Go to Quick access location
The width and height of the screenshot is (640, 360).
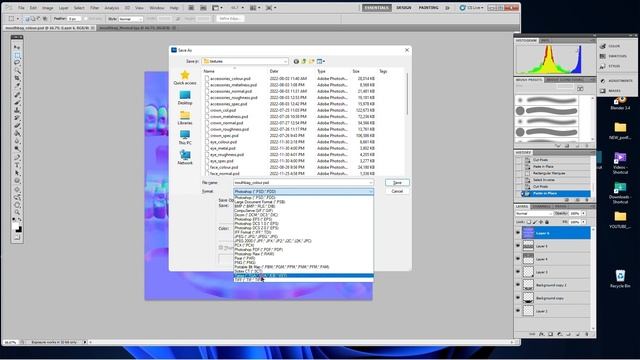pos(185,78)
